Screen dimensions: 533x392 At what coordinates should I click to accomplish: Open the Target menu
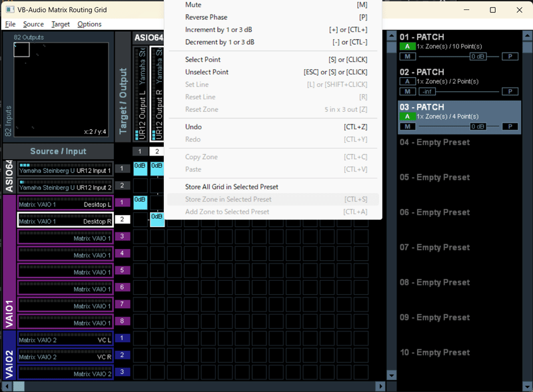click(x=61, y=24)
